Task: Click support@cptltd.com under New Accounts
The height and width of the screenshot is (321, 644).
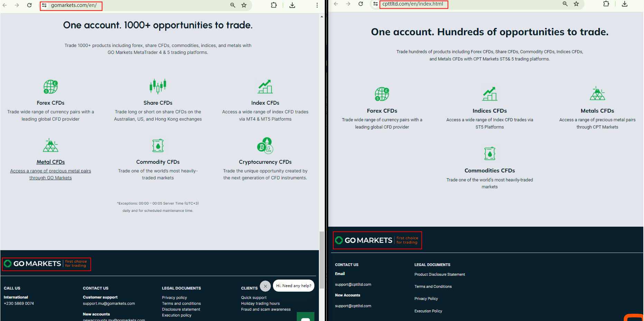Action: click(353, 306)
